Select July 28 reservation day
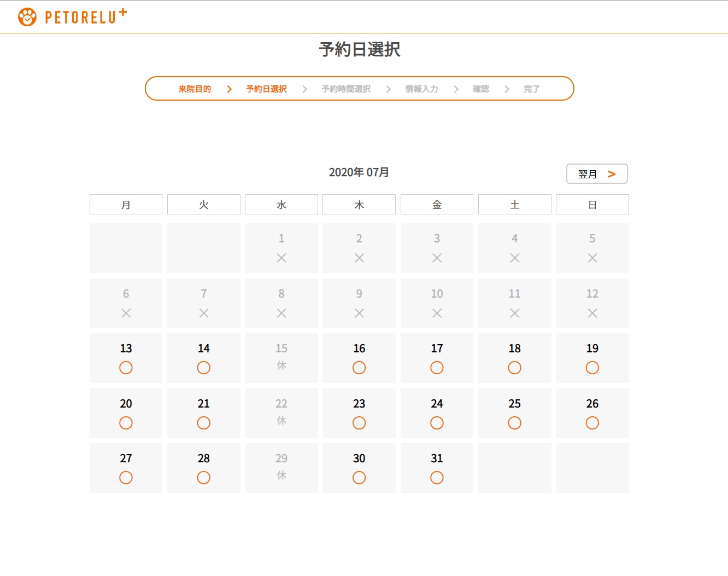 [x=204, y=468]
